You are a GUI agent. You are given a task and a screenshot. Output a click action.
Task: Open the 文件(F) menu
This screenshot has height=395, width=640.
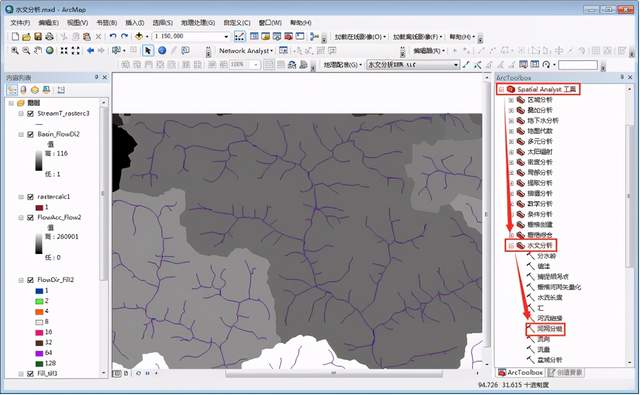20,22
